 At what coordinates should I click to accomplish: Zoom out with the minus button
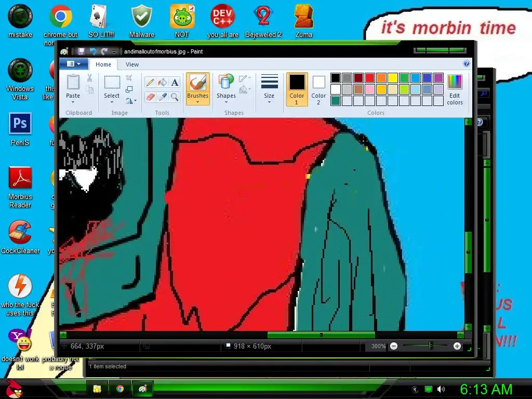(x=394, y=346)
